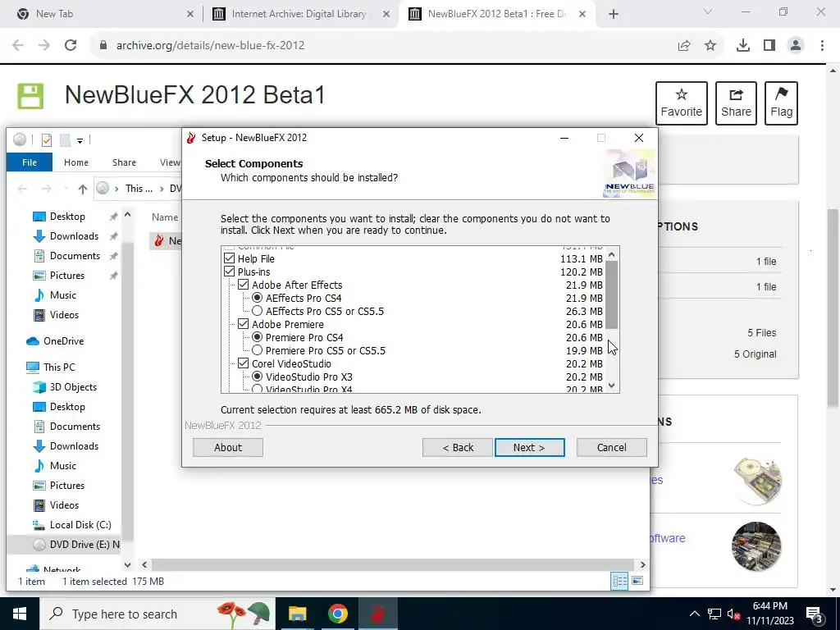Image resolution: width=840 pixels, height=630 pixels.
Task: Select Pictures under Quick access in Explorer
Action: click(67, 276)
